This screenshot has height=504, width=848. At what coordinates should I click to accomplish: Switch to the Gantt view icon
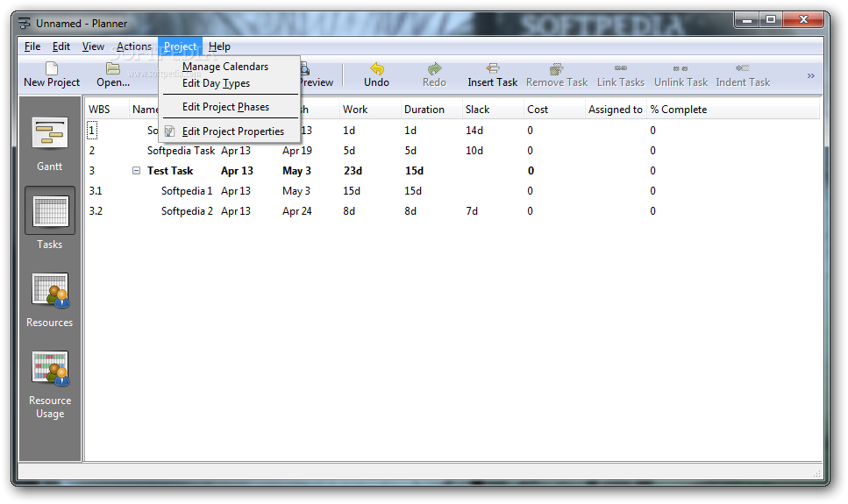click(x=50, y=132)
